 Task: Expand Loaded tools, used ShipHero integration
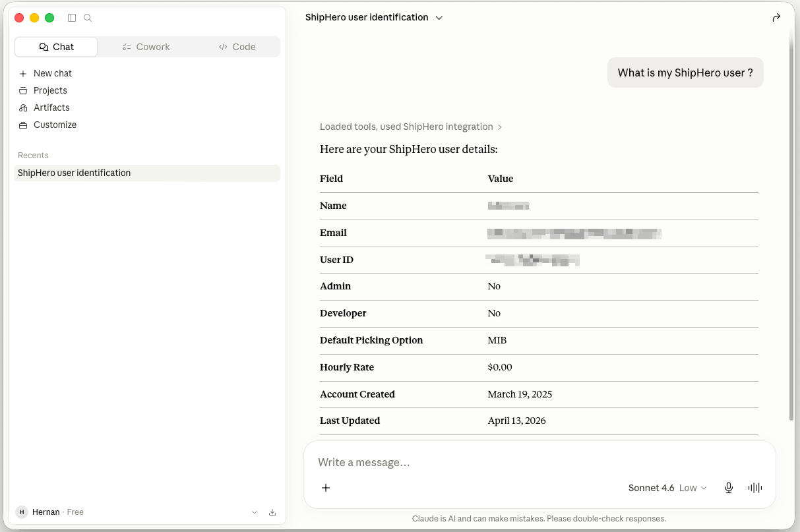(411, 127)
